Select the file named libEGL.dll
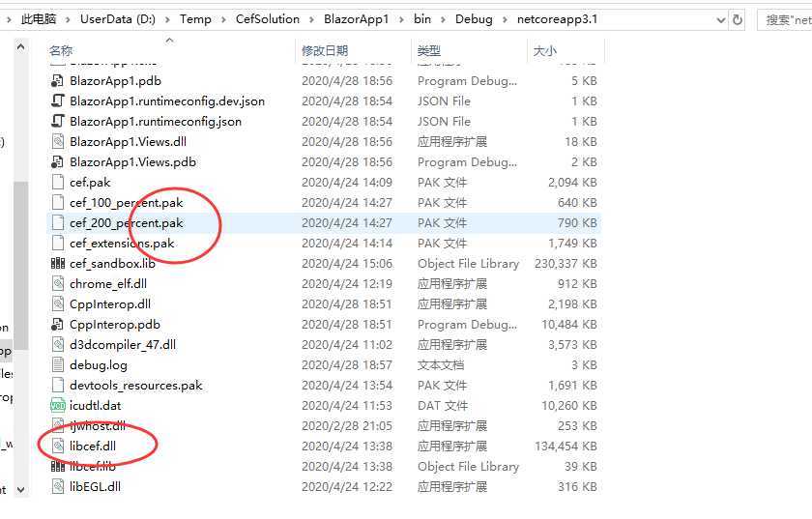Image resolution: width=812 pixels, height=519 pixels. click(96, 487)
